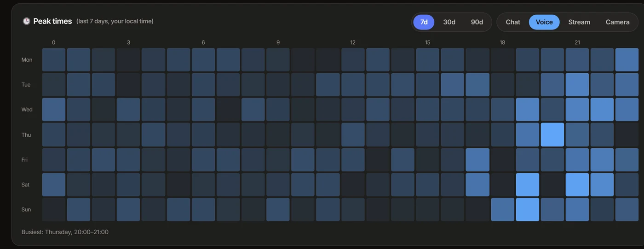
Task: Click the Friday 17:00 heatmap cell
Action: (x=477, y=160)
